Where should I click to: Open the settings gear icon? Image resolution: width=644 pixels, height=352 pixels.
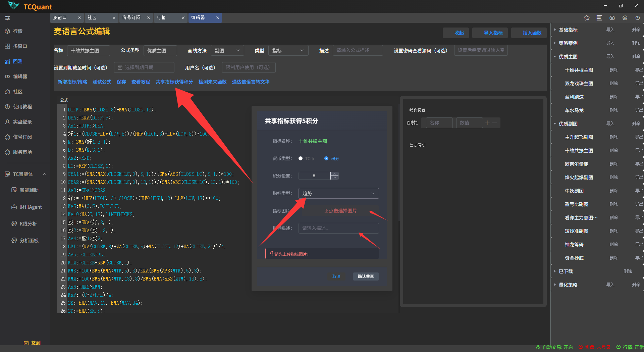coord(625,18)
